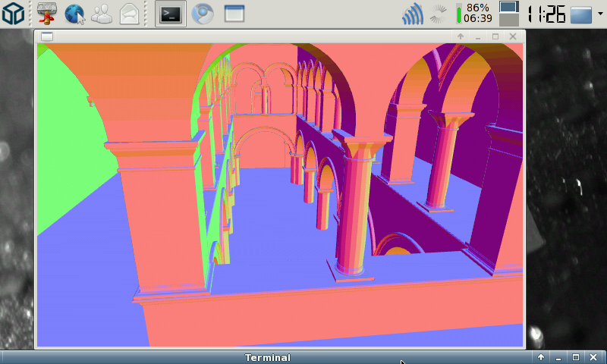Click the screen display tray icon

point(508,14)
